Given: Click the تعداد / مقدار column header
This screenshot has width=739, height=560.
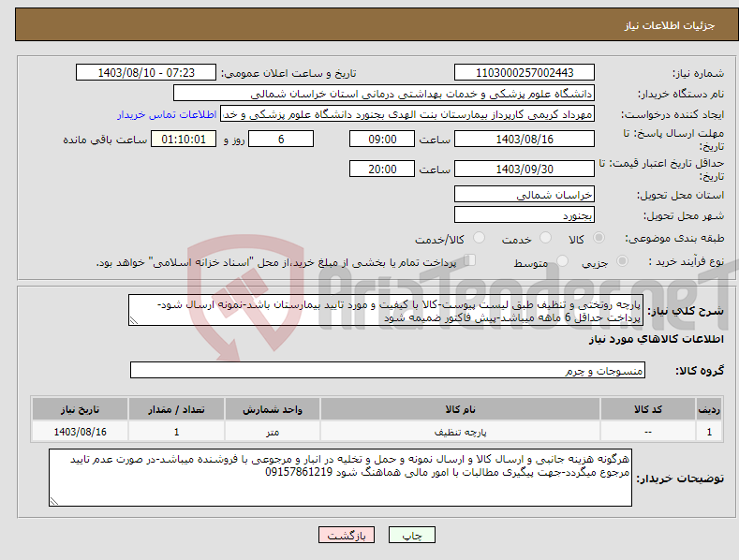Looking at the screenshot, I should click(x=176, y=409).
